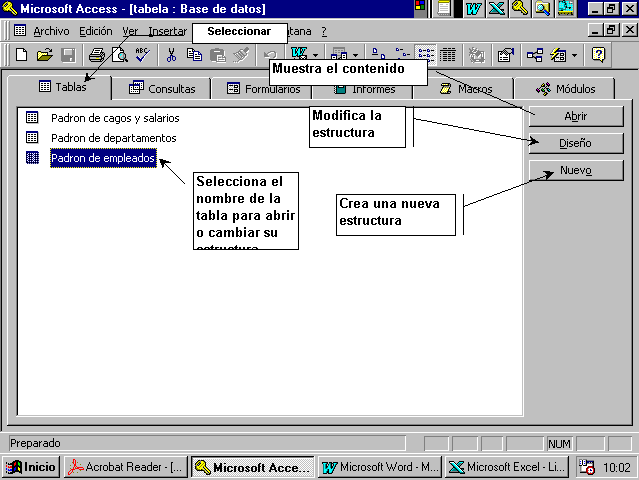Switch to Acrobat Reader in taskbar
The height and width of the screenshot is (480, 639).
(x=126, y=467)
